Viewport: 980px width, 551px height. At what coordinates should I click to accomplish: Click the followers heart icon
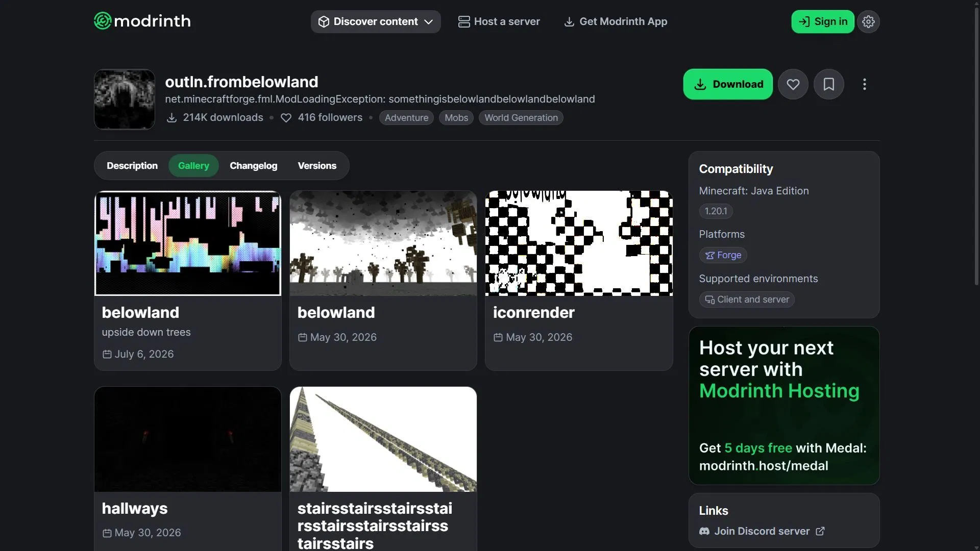(x=286, y=118)
